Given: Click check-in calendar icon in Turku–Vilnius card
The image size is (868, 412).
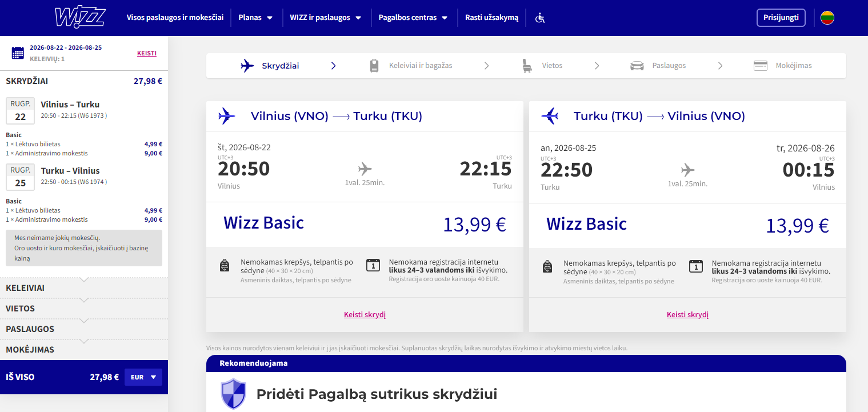Looking at the screenshot, I should click(696, 266).
